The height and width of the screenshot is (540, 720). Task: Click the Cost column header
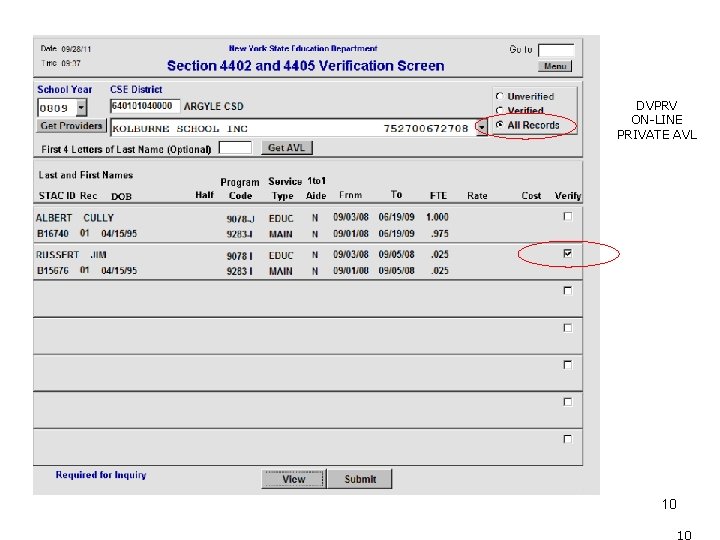click(531, 196)
